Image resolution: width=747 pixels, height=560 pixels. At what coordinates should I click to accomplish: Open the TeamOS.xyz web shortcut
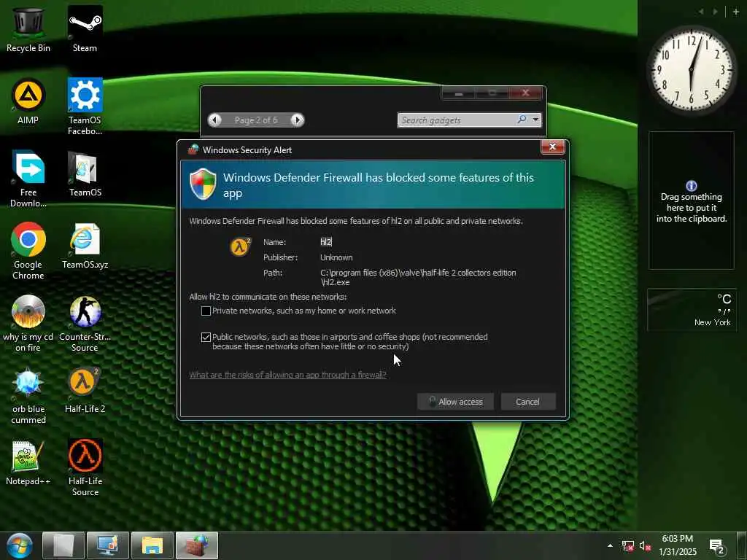(85, 246)
